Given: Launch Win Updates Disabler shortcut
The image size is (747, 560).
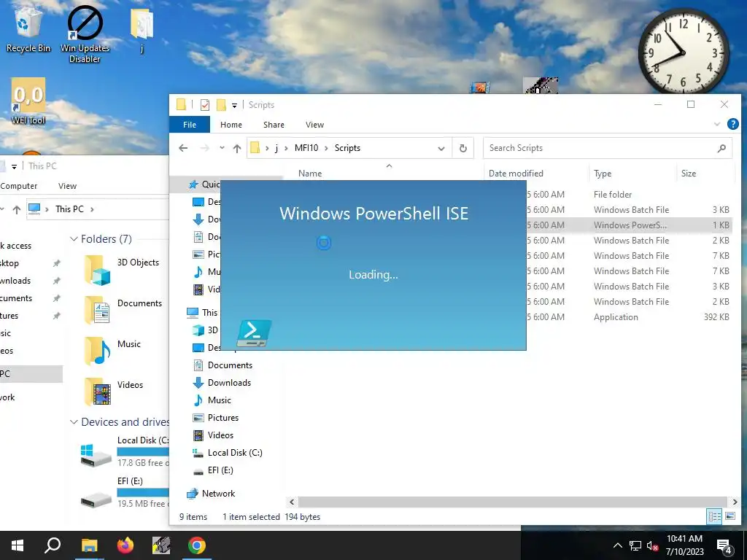Looking at the screenshot, I should click(85, 34).
